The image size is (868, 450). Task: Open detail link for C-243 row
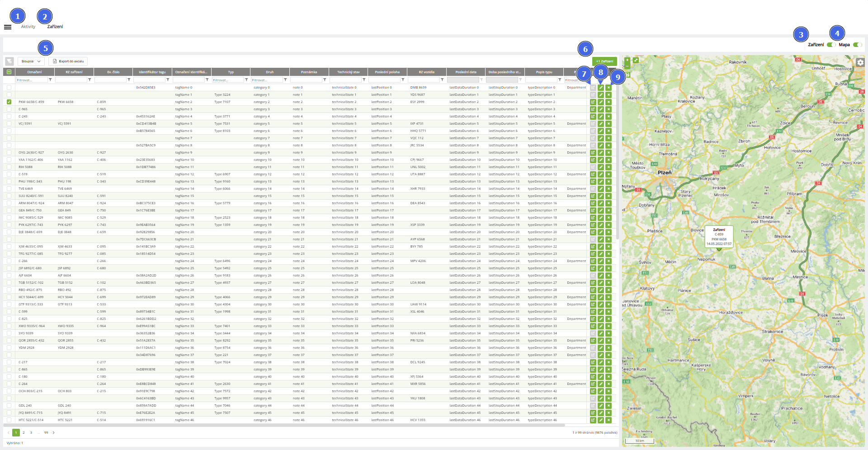(x=593, y=117)
